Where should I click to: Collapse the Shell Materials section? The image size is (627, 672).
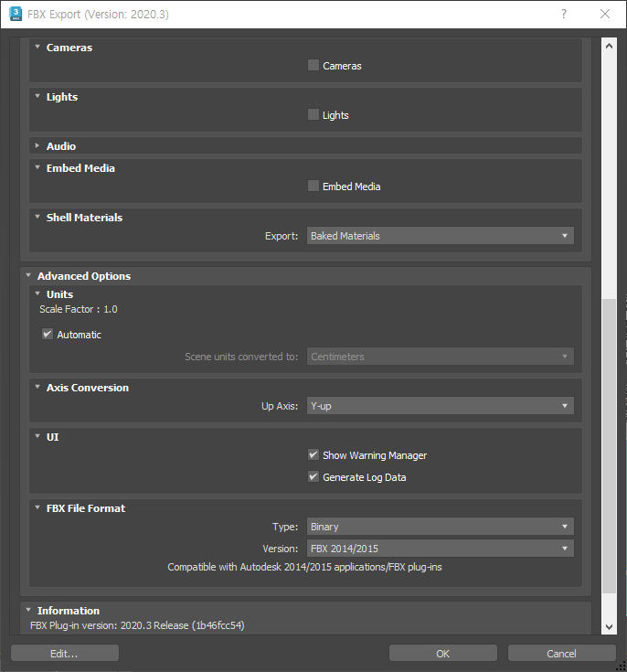tap(37, 217)
